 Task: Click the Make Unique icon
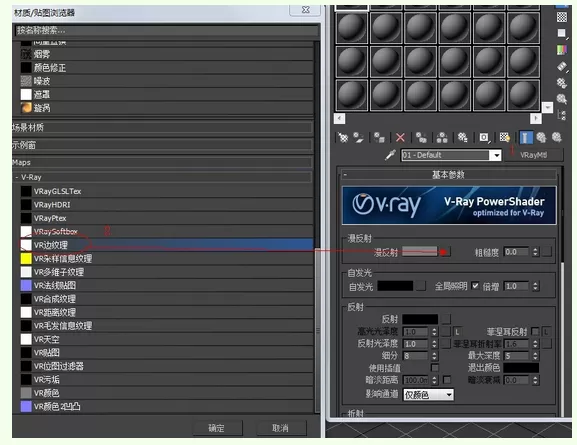coord(442,138)
